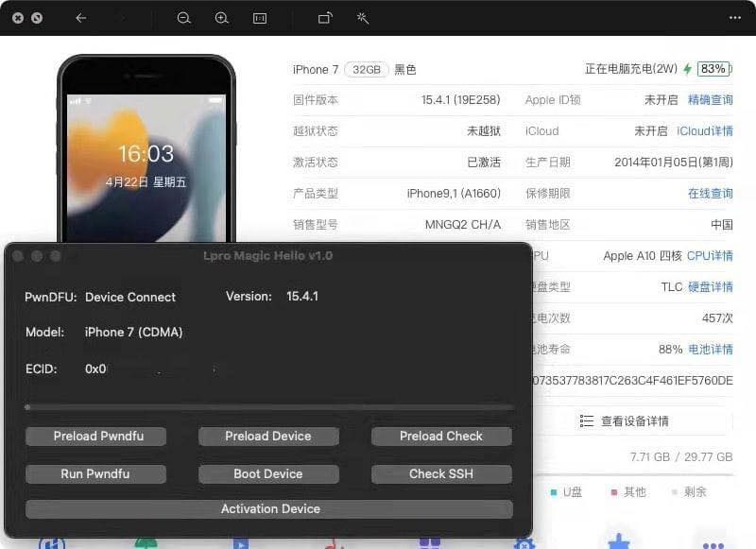Click the 正在电脑充电(2W) charging status

click(x=631, y=69)
